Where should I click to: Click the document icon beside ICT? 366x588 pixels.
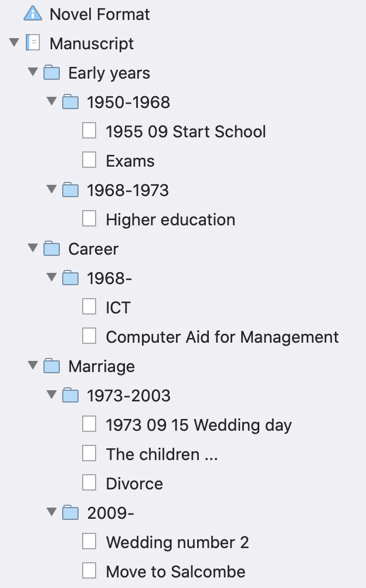89,307
